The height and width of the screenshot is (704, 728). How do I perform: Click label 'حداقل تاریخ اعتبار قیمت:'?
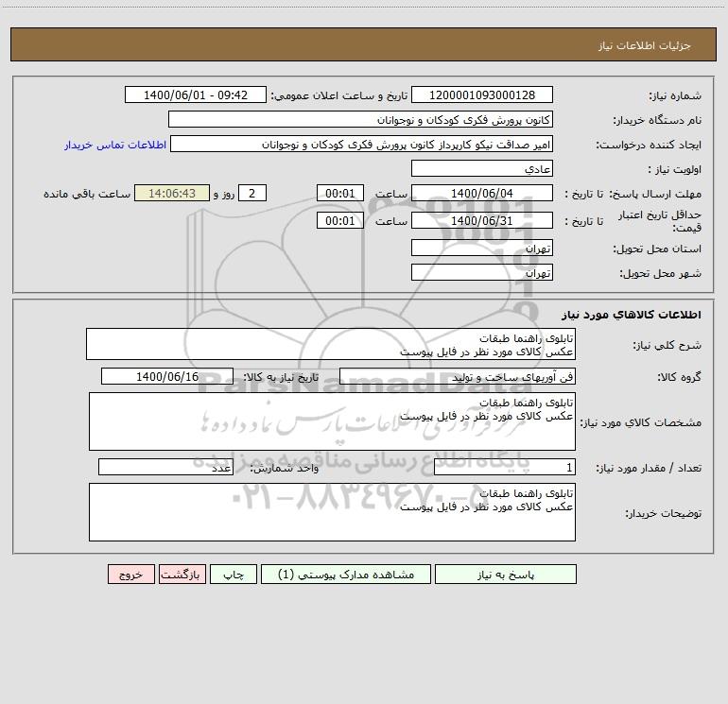point(660,221)
